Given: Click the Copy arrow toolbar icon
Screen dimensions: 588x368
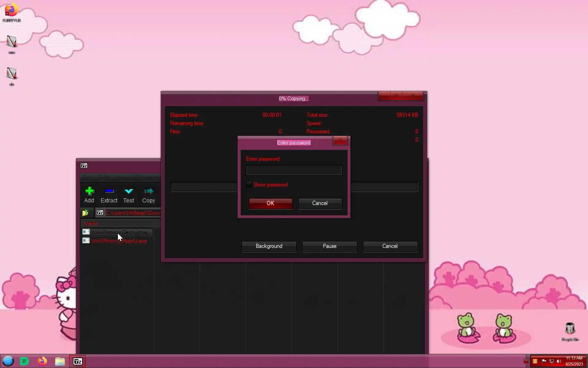Looking at the screenshot, I should tap(149, 191).
